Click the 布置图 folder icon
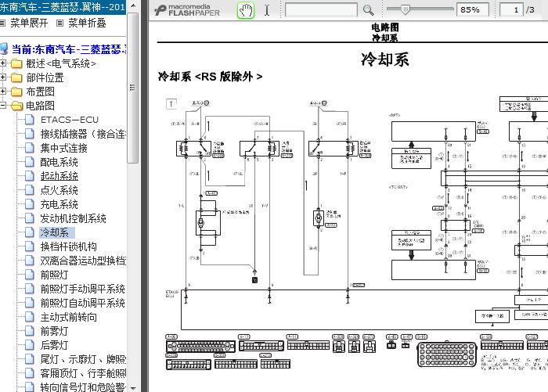Viewport: 548px width, 392px height. 16,92
